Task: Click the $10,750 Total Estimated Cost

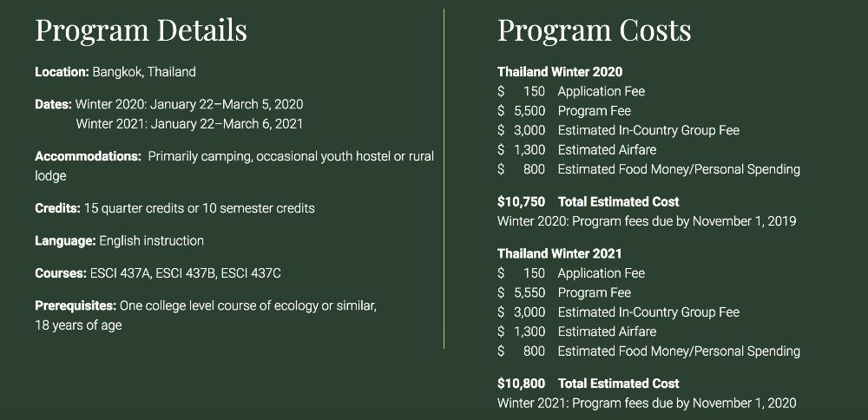Action: 588,202
